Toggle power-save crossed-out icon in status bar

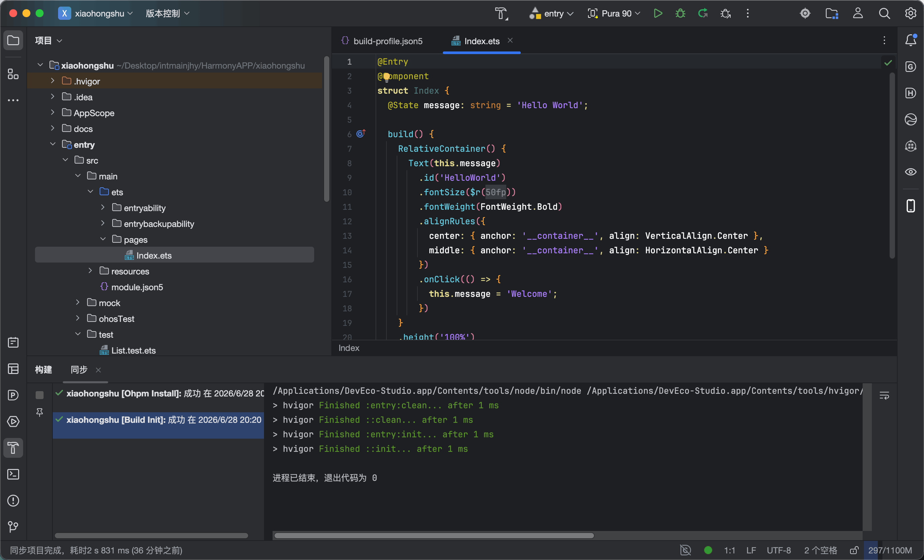[x=685, y=550]
